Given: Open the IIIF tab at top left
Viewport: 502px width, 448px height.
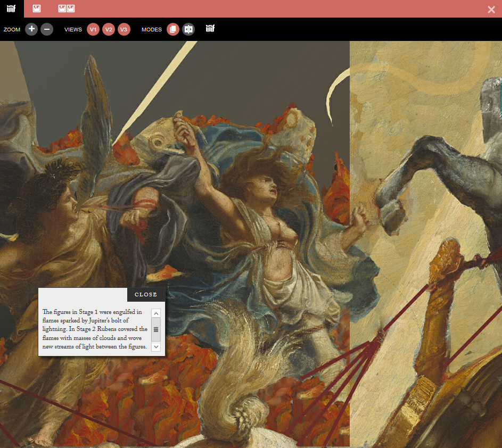Looking at the screenshot, I should (12, 9).
